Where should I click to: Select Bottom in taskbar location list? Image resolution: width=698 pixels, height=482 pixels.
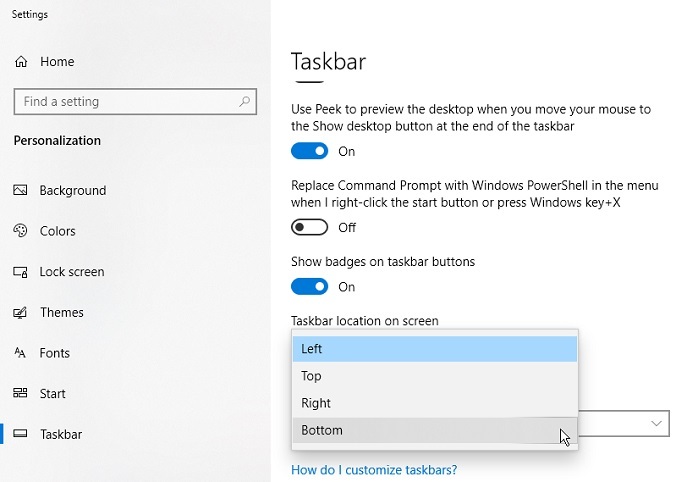[x=434, y=430]
